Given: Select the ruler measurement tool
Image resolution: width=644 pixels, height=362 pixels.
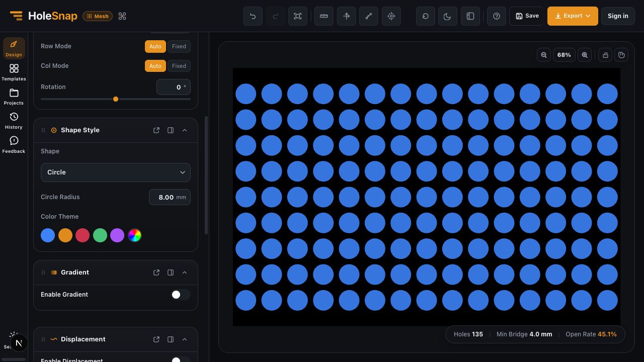Looking at the screenshot, I should (324, 16).
